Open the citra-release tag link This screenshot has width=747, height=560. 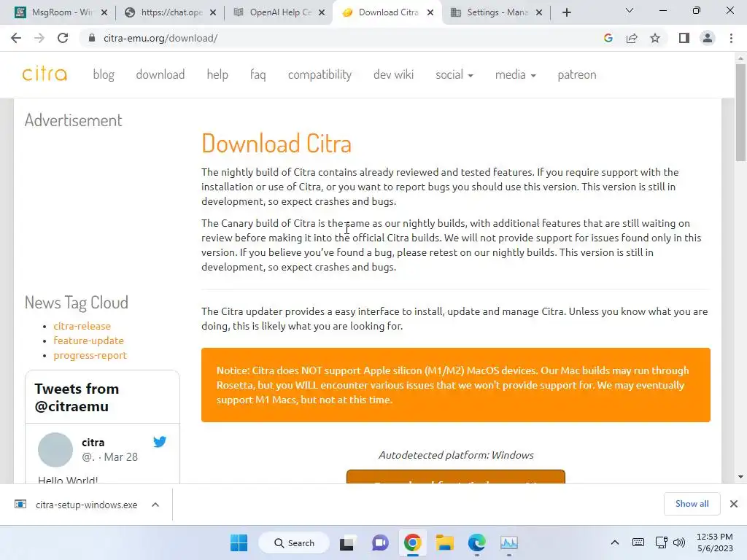point(82,326)
